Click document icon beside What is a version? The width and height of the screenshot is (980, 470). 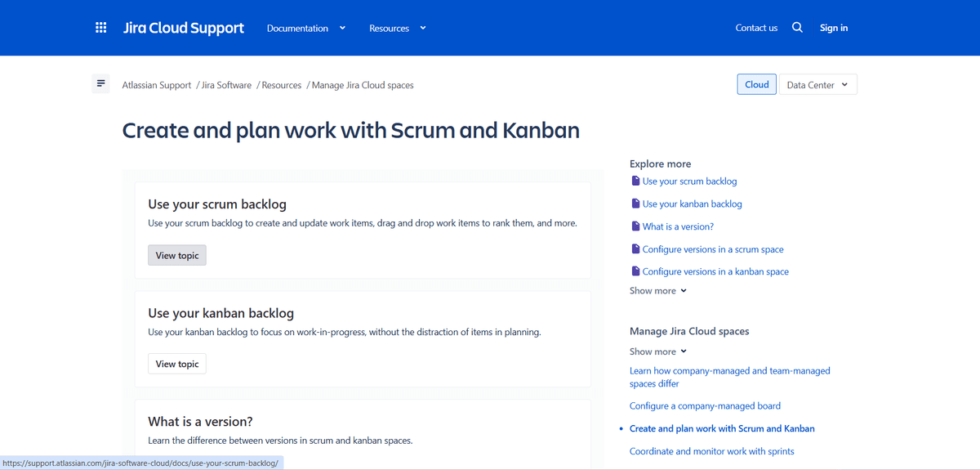pyautogui.click(x=635, y=226)
